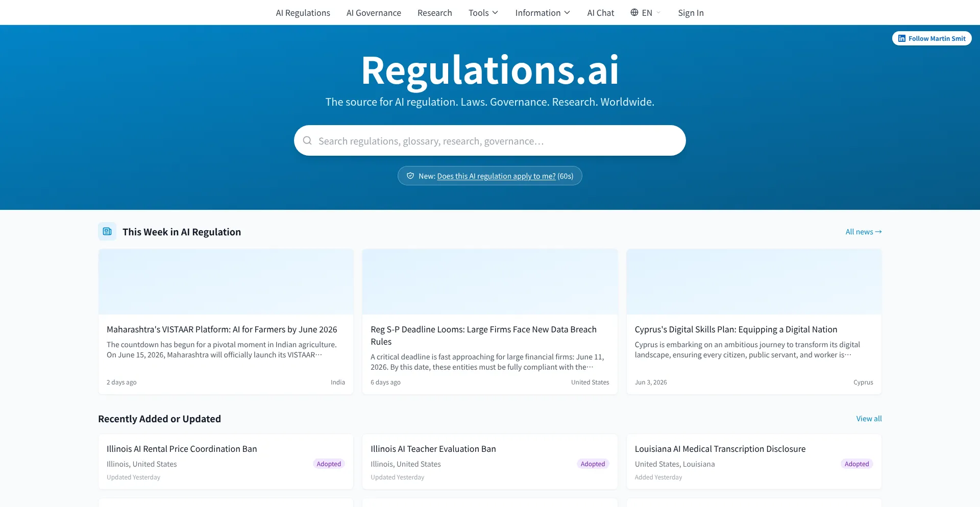This screenshot has width=980, height=507.
Task: Open Illinois AI Rental Price Coordination Ban
Action: coord(182,449)
